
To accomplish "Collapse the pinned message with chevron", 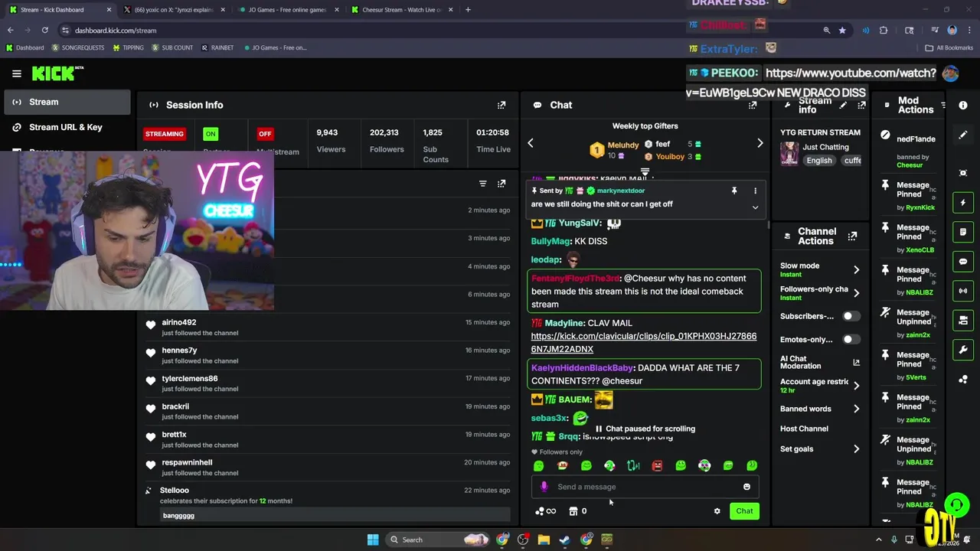I will pos(755,207).
